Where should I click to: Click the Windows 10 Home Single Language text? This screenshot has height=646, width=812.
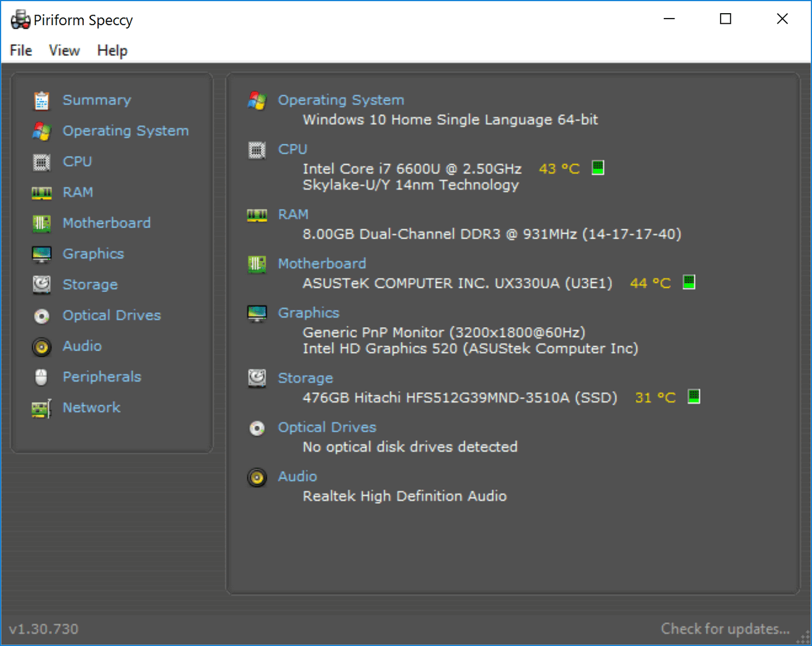point(450,120)
